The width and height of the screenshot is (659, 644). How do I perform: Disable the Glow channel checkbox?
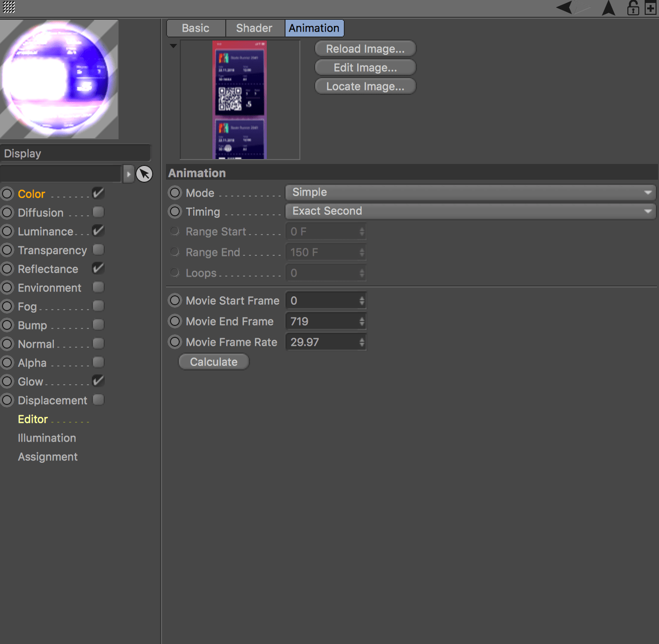(98, 381)
